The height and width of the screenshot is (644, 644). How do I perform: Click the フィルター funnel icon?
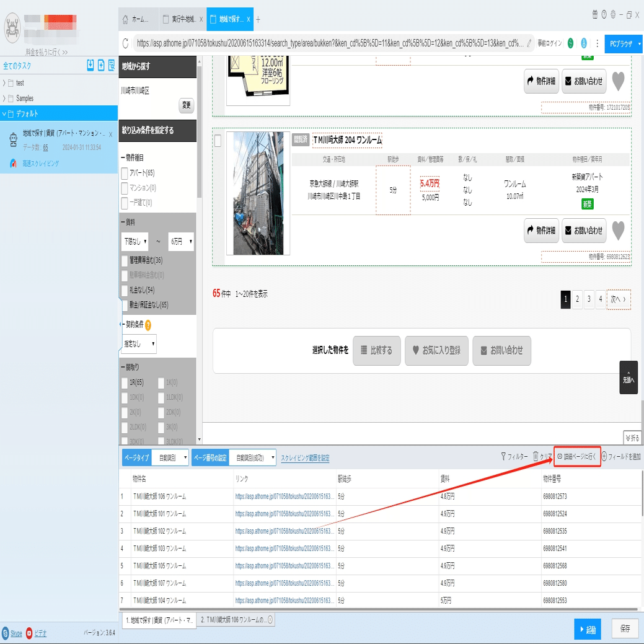503,456
